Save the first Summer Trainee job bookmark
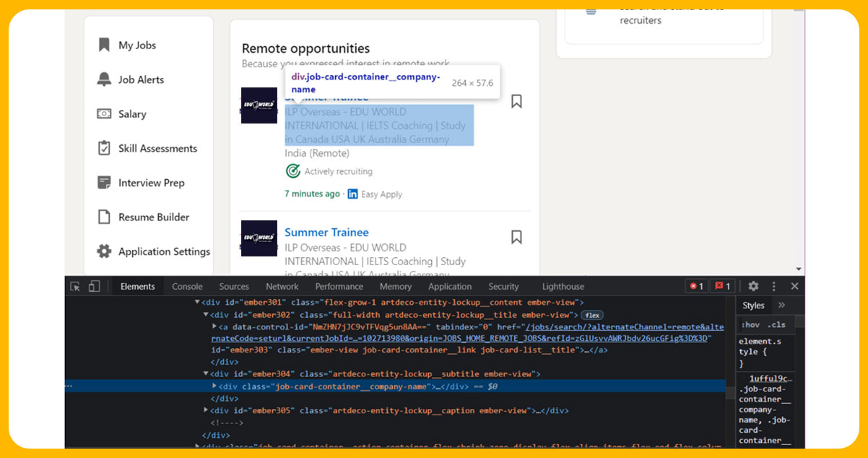Image resolution: width=868 pixels, height=458 pixels. click(x=516, y=102)
